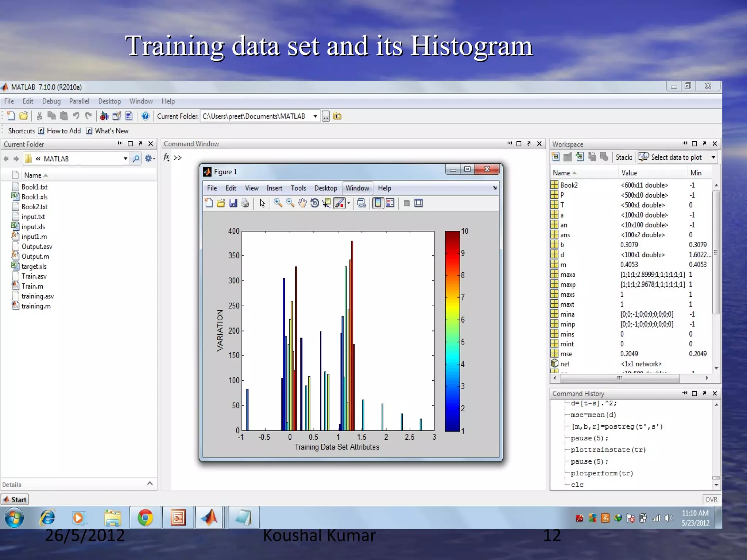Open Internet Explorer from the taskbar
The width and height of the screenshot is (747, 560).
[47, 517]
